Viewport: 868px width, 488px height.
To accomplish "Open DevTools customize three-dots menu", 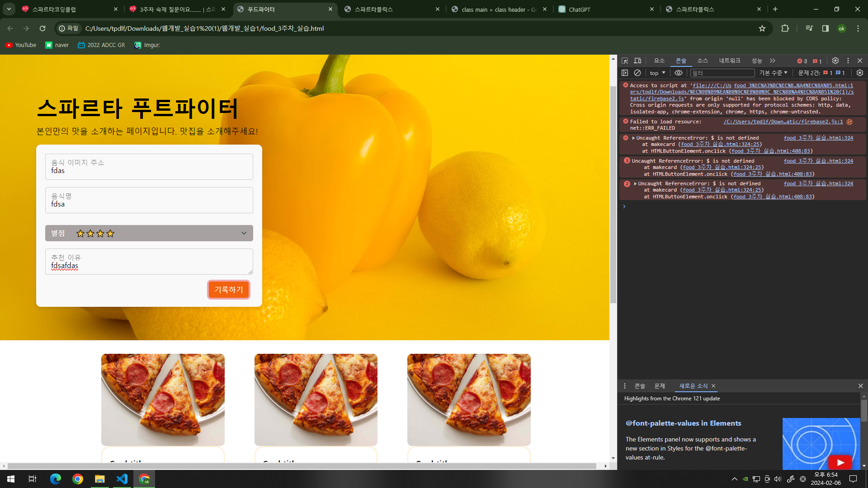I will tap(848, 61).
